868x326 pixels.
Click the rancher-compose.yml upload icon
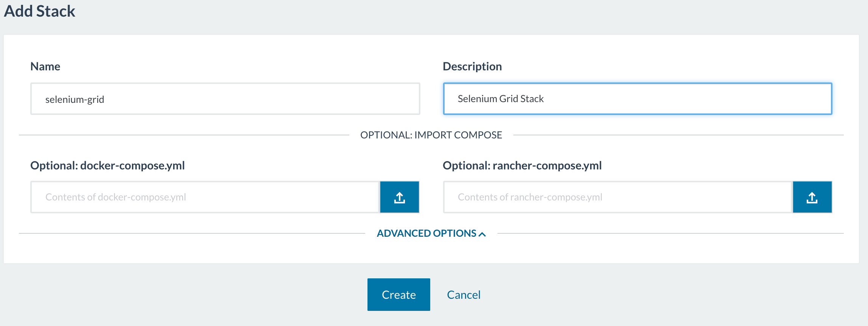pos(812,197)
